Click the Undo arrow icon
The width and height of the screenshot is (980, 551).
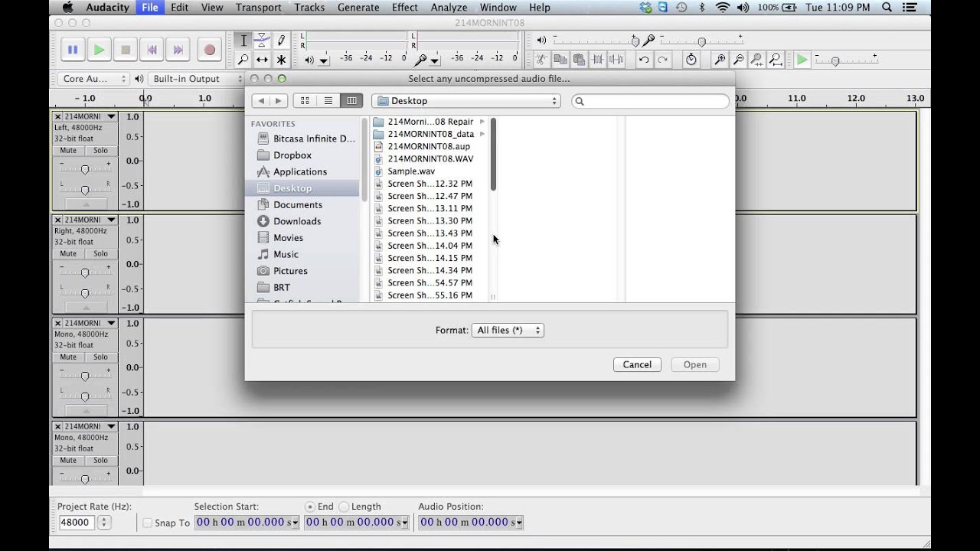coord(644,59)
